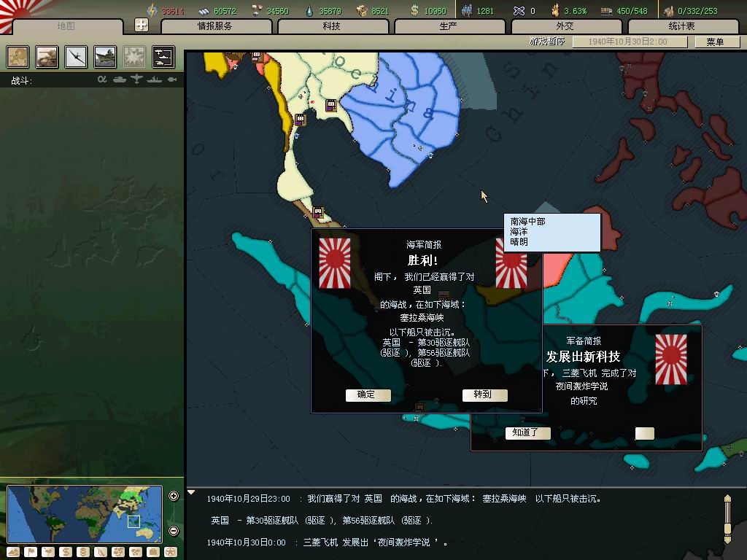Open the order of battle outliner icon
747x560 pixels.
(x=162, y=57)
